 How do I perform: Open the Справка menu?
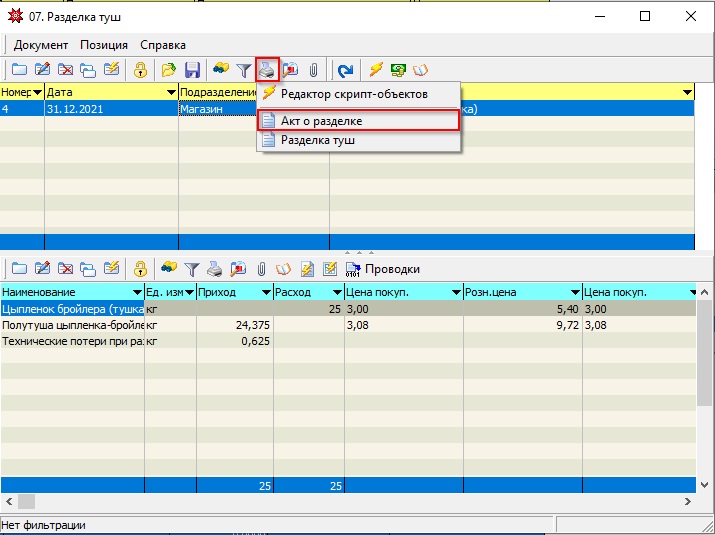(x=163, y=45)
